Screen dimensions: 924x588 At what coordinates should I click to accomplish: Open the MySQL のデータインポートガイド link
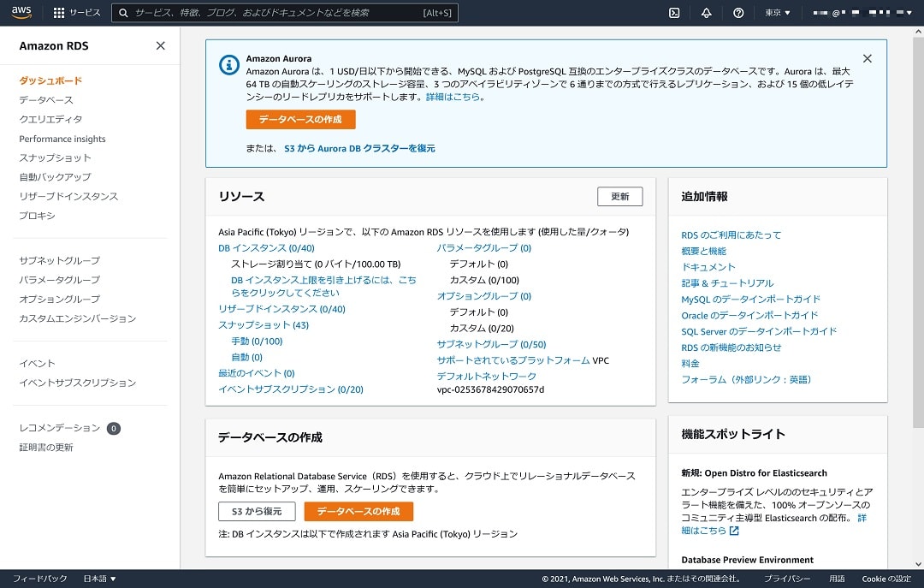pos(751,300)
